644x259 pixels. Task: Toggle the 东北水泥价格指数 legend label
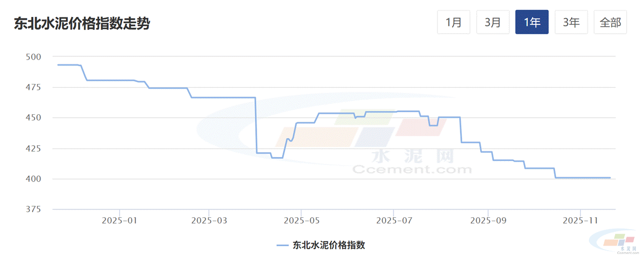click(x=329, y=245)
